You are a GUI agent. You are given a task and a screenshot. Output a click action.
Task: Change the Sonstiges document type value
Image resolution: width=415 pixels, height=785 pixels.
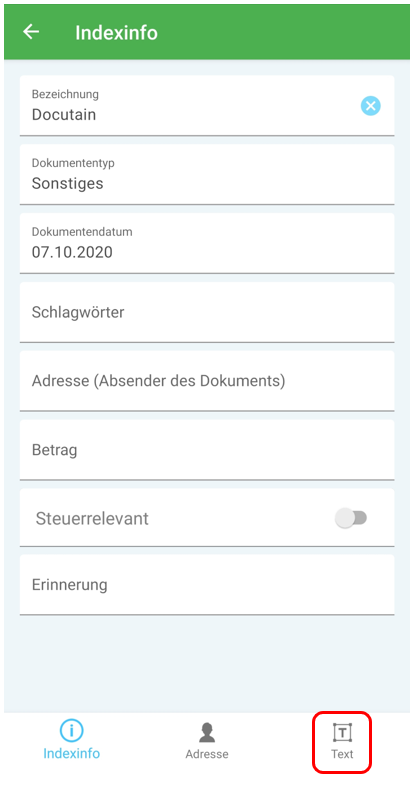(x=68, y=183)
